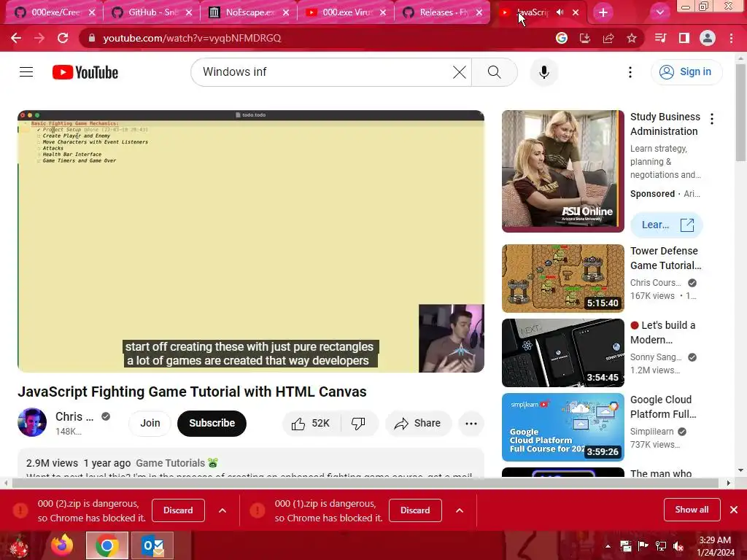The image size is (747, 560).
Task: Reload the YouTube page
Action: coord(63,38)
